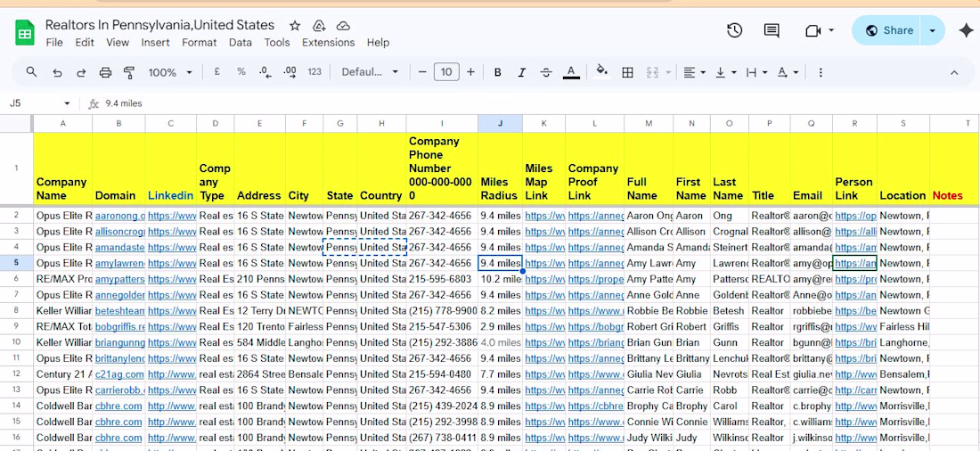Open the Data menu
This screenshot has width=980, height=451.
(240, 43)
